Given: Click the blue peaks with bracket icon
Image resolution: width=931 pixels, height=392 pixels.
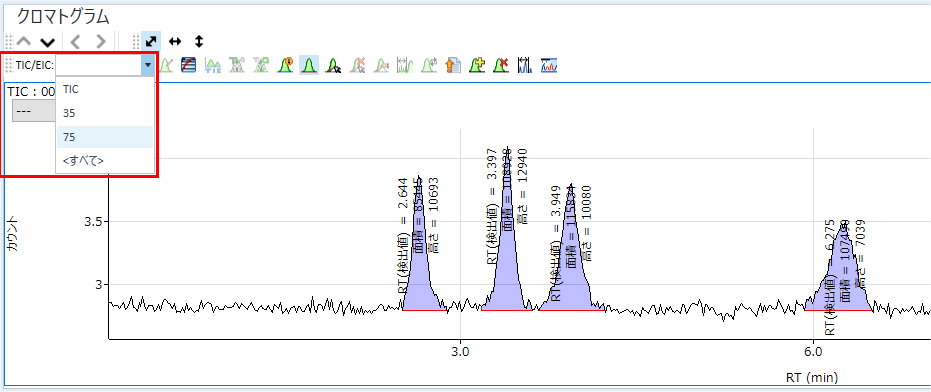Looking at the screenshot, I should coord(524,65).
